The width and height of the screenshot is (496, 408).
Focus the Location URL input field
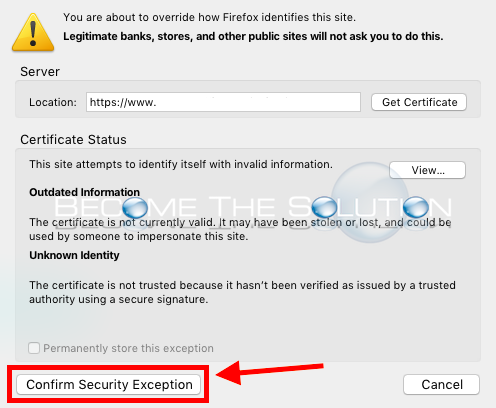223,102
